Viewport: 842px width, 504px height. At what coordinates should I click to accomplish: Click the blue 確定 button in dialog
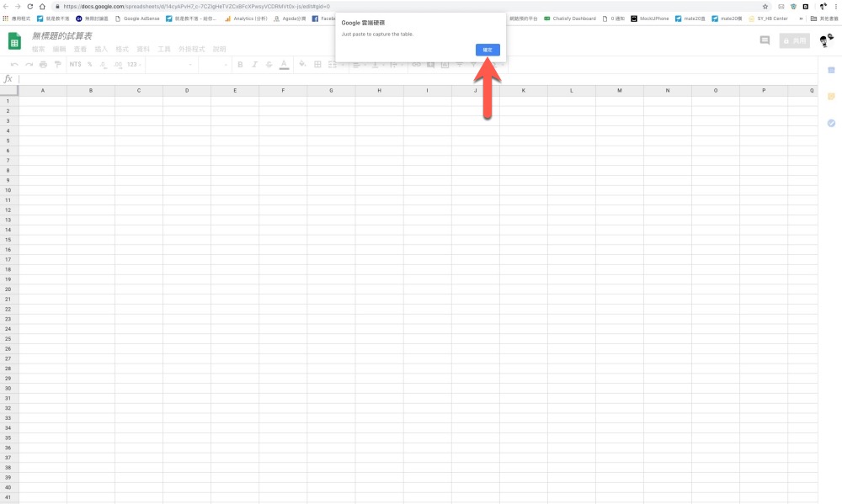488,50
